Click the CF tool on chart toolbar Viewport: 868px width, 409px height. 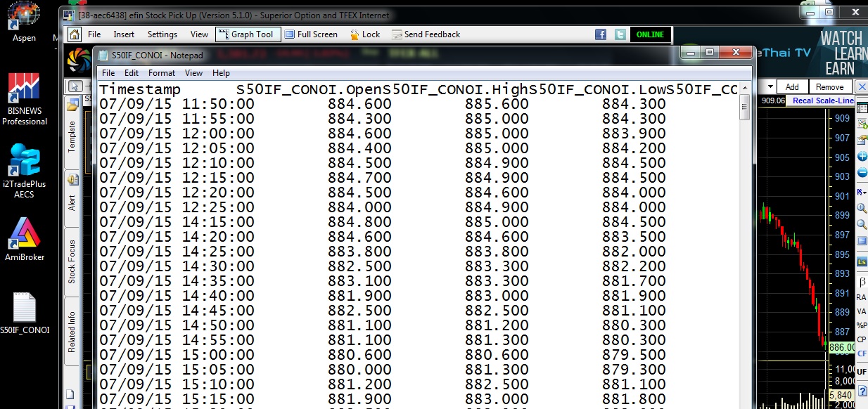tap(862, 353)
